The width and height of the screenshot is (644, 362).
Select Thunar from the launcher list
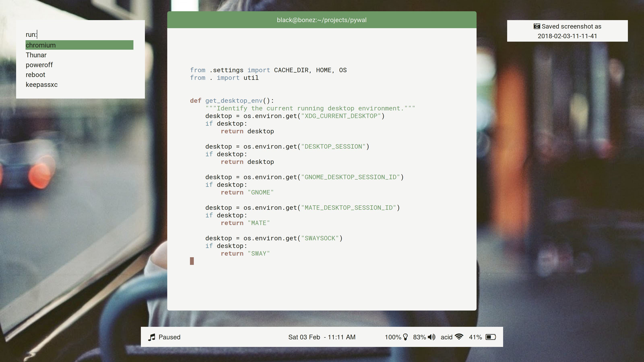click(36, 55)
